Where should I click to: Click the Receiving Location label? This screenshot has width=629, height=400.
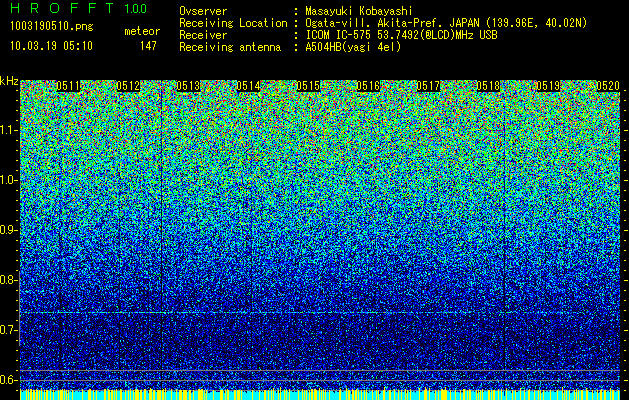[233, 23]
